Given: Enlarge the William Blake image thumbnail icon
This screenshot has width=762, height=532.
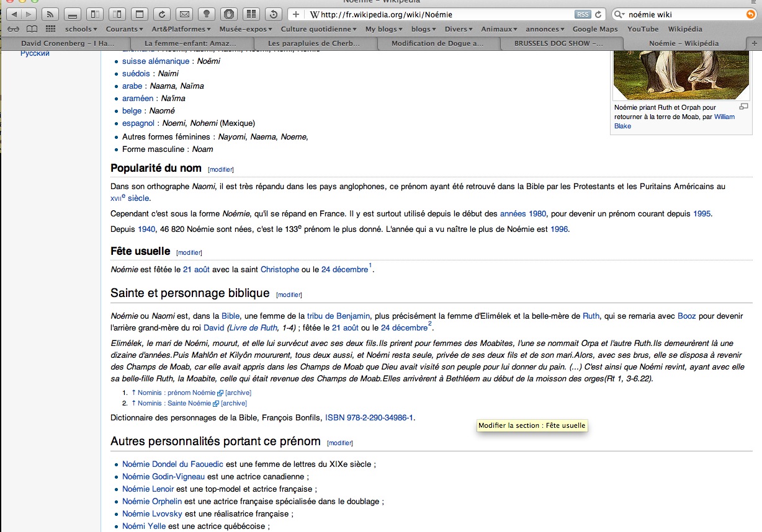Looking at the screenshot, I should 744,107.
